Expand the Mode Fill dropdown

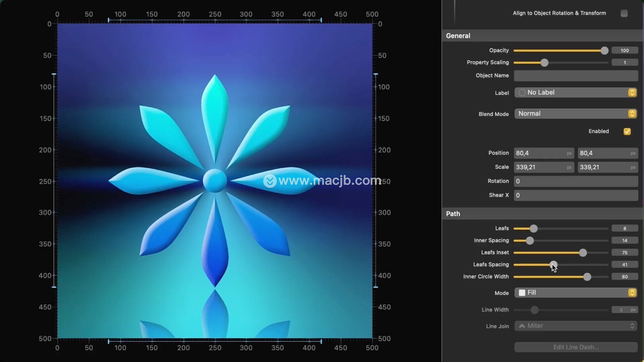pyautogui.click(x=576, y=293)
